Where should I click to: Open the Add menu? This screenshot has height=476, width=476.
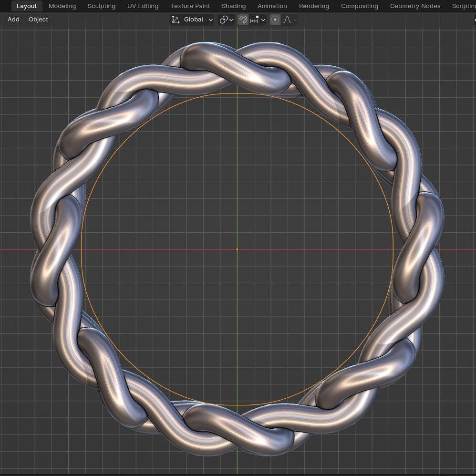13,20
